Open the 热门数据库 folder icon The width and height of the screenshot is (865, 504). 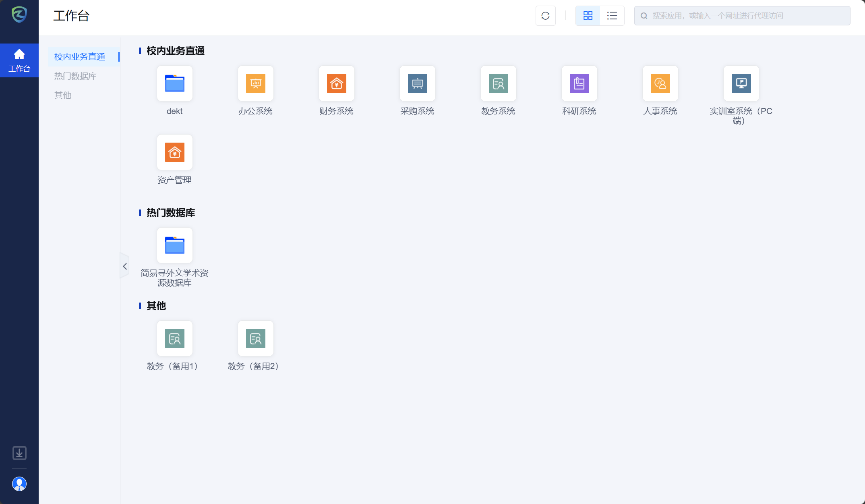coord(174,245)
